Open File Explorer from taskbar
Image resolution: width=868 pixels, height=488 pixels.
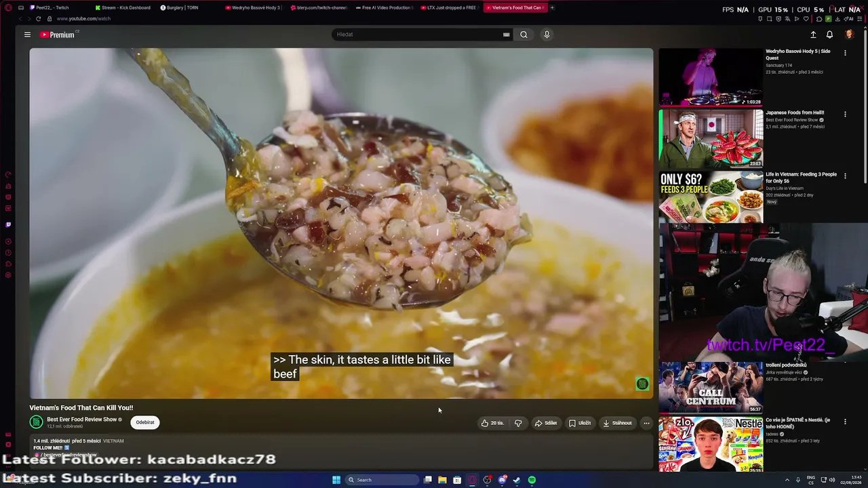442,480
